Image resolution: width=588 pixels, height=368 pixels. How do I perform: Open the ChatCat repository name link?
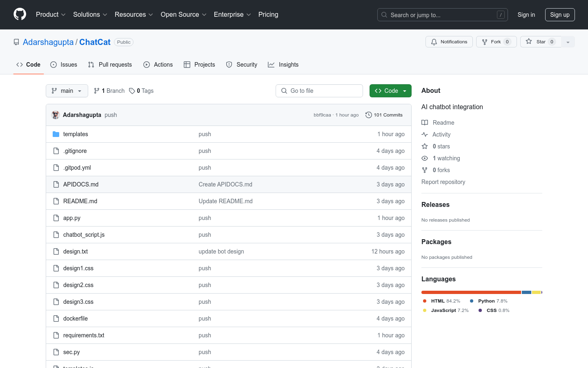95,42
